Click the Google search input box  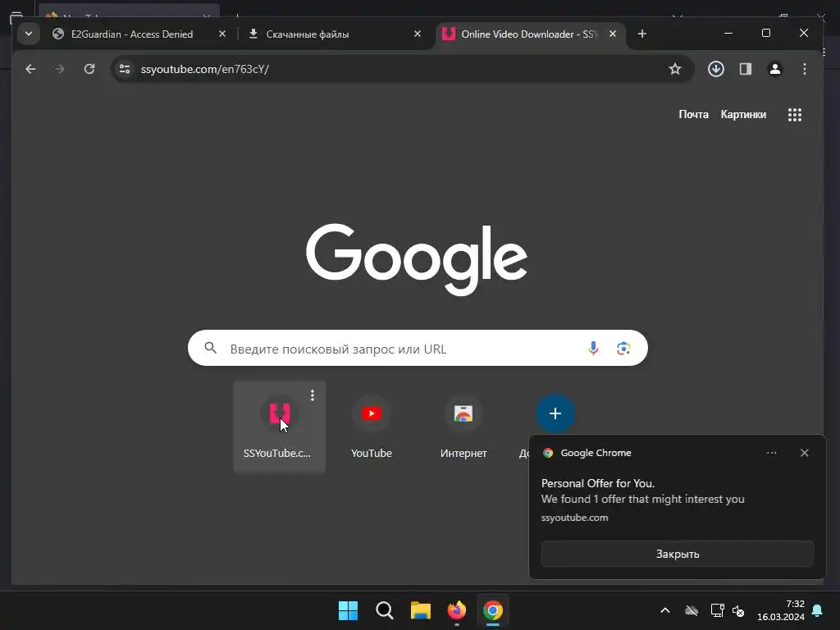418,348
